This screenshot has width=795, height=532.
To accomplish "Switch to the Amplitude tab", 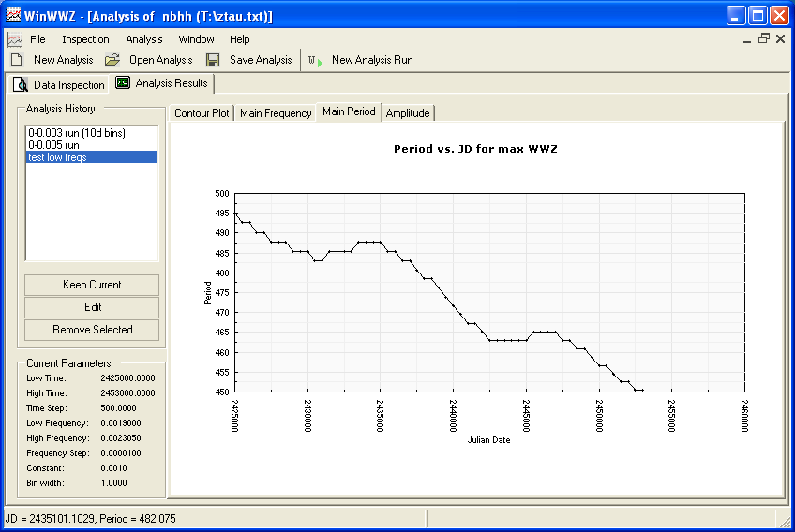I will point(408,113).
